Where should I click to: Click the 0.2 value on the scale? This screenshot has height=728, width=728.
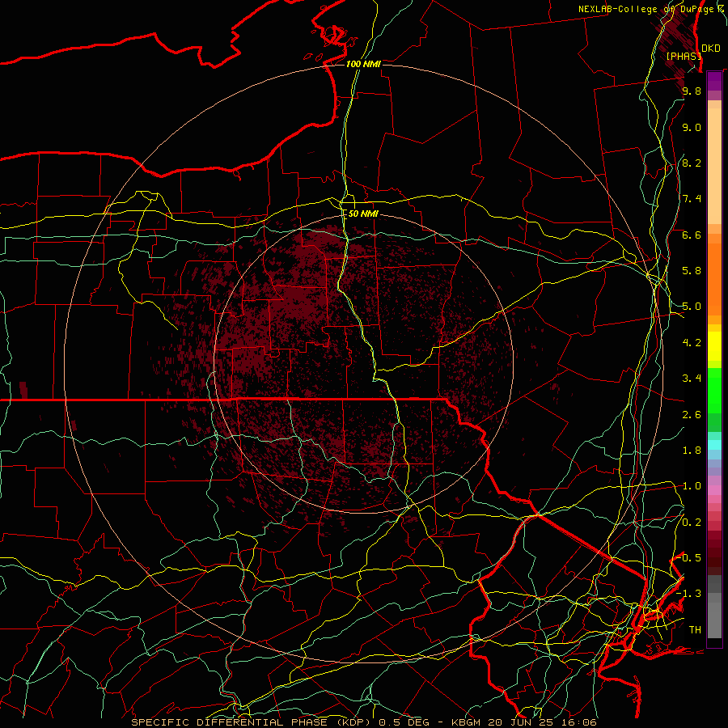(x=692, y=523)
